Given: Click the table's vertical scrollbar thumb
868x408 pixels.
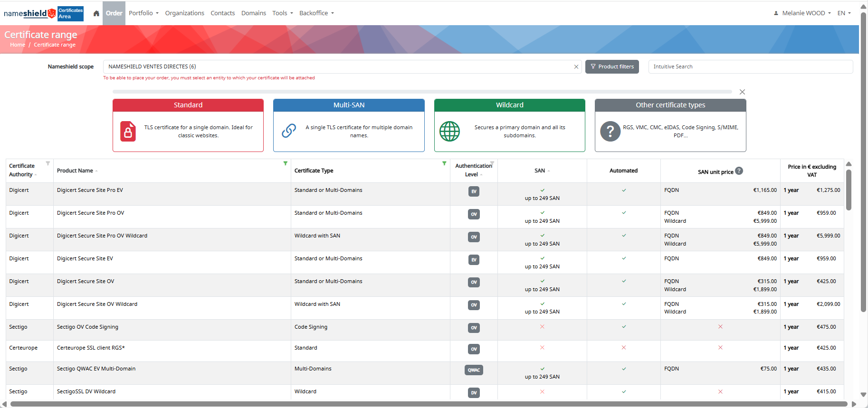Looking at the screenshot, I should (x=849, y=190).
